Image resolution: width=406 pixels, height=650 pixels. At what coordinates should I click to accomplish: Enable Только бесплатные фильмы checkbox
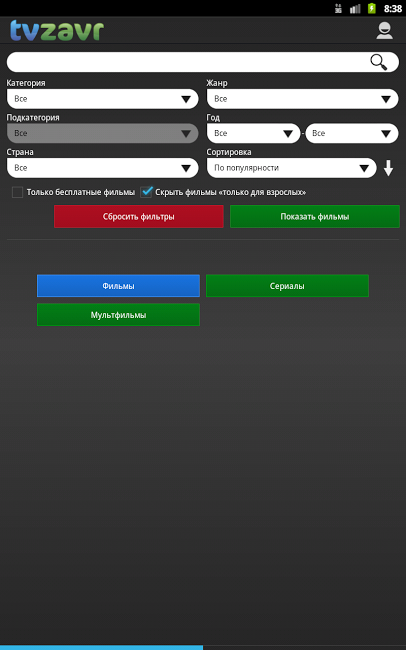click(17, 192)
